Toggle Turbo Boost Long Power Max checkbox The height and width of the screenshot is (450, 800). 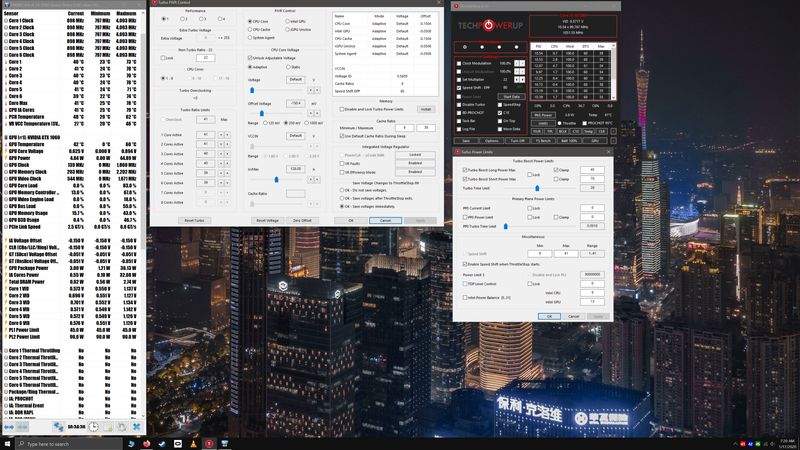pos(465,170)
